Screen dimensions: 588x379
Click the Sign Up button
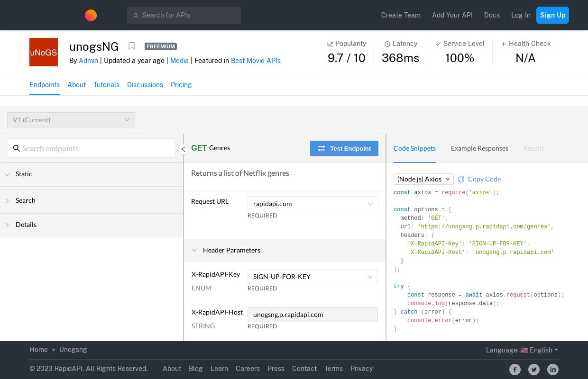(x=552, y=15)
